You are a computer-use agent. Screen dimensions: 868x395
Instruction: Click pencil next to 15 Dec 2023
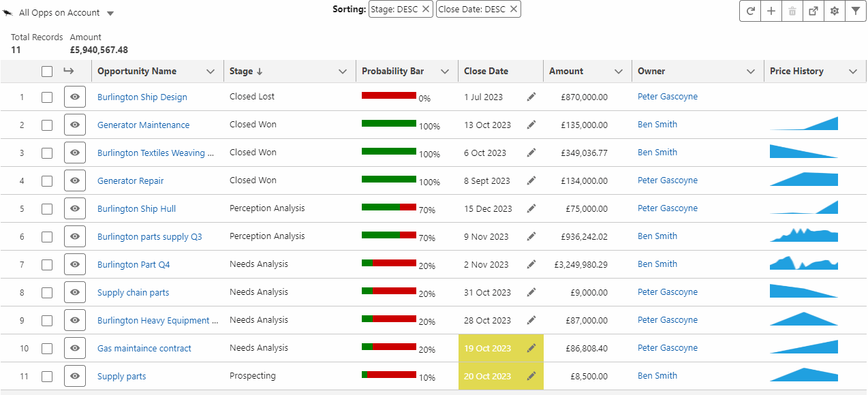[x=531, y=208]
